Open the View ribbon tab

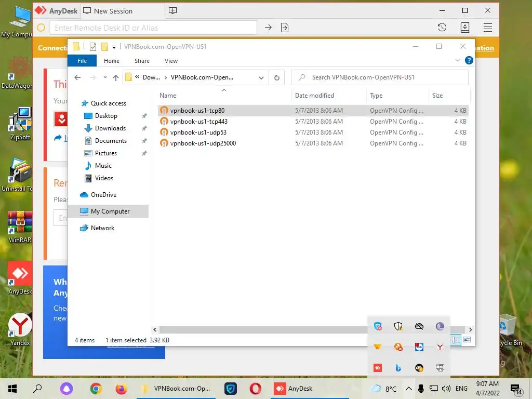(x=171, y=61)
